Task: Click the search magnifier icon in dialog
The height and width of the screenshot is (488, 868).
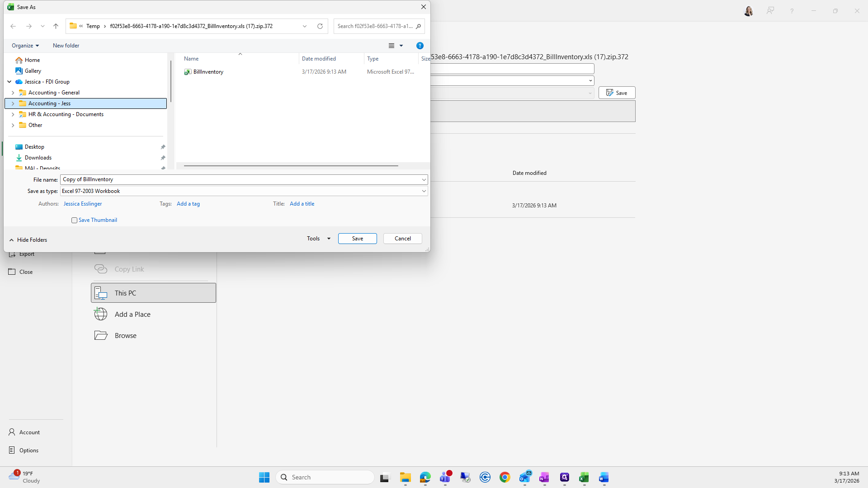Action: (x=419, y=26)
